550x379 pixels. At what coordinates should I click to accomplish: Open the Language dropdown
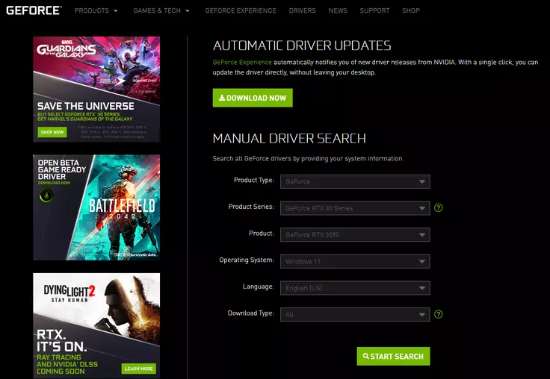coord(355,288)
